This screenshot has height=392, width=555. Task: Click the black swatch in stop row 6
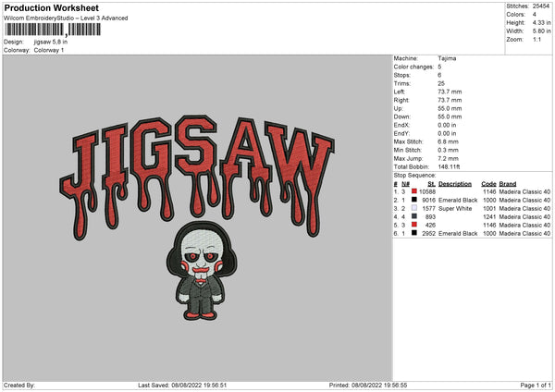tap(414, 233)
